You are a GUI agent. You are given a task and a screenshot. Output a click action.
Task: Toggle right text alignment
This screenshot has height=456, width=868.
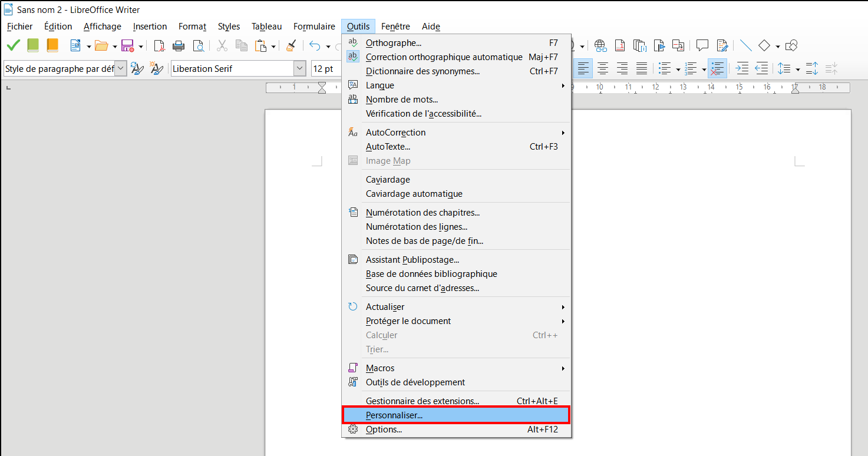[622, 68]
